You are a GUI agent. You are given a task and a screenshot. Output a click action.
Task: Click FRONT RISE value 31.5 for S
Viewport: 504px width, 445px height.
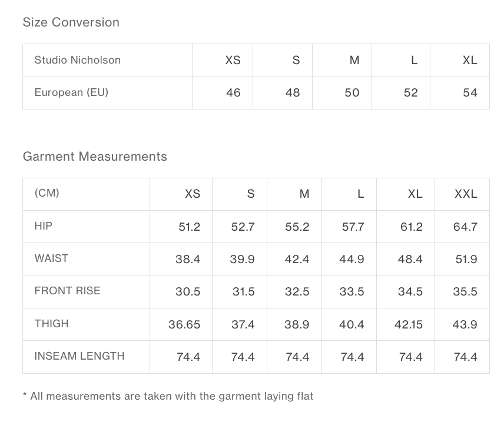[243, 292]
